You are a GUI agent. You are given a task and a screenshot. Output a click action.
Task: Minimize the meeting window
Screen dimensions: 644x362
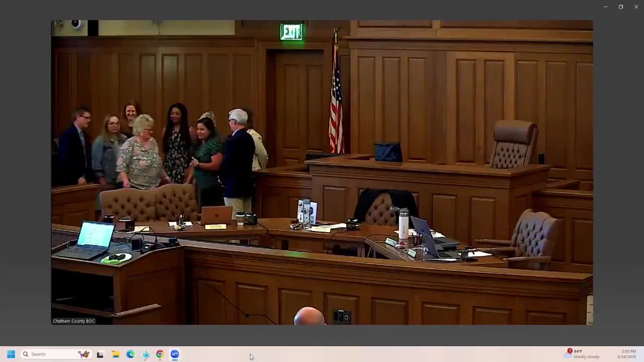[605, 7]
